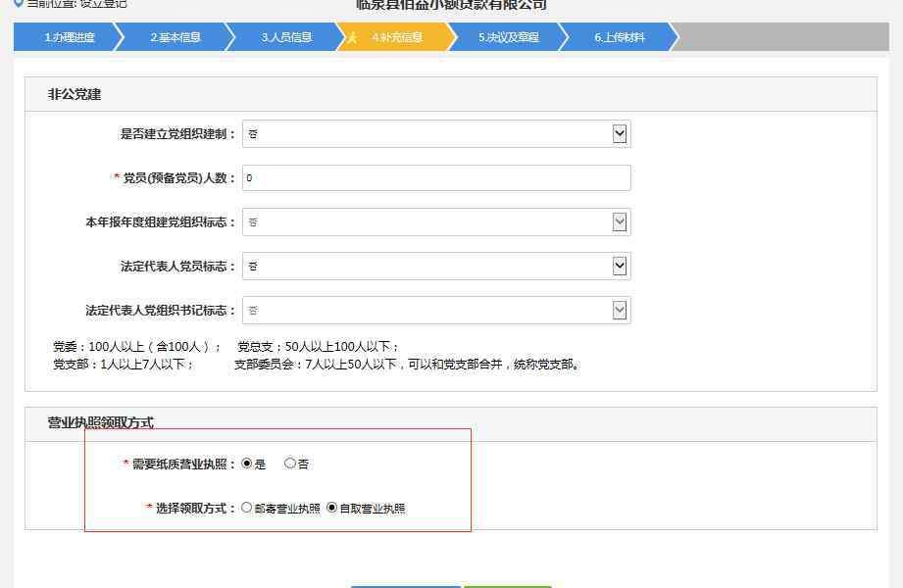Select 是 for 需要纸质营业执照
Viewport: 903px width, 588px height.
(x=247, y=464)
